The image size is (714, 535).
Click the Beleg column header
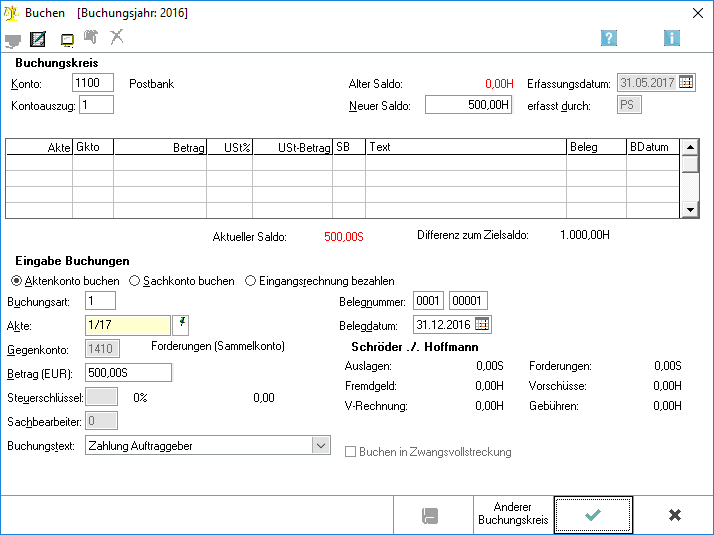pyautogui.click(x=597, y=147)
